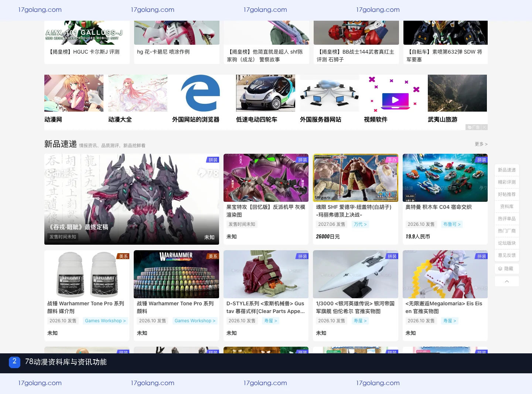
Task: Click the Edge browser logo ad image
Action: 202,93
